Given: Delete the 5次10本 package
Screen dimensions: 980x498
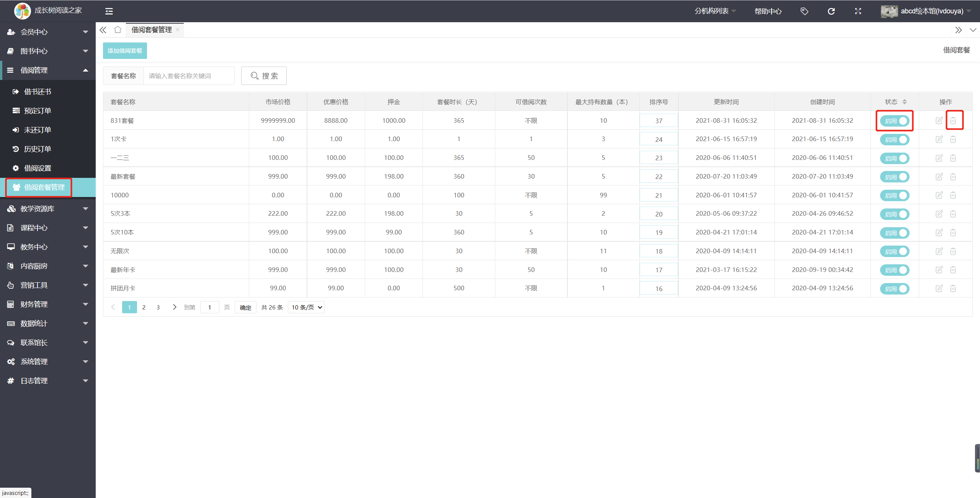Looking at the screenshot, I should click(953, 232).
